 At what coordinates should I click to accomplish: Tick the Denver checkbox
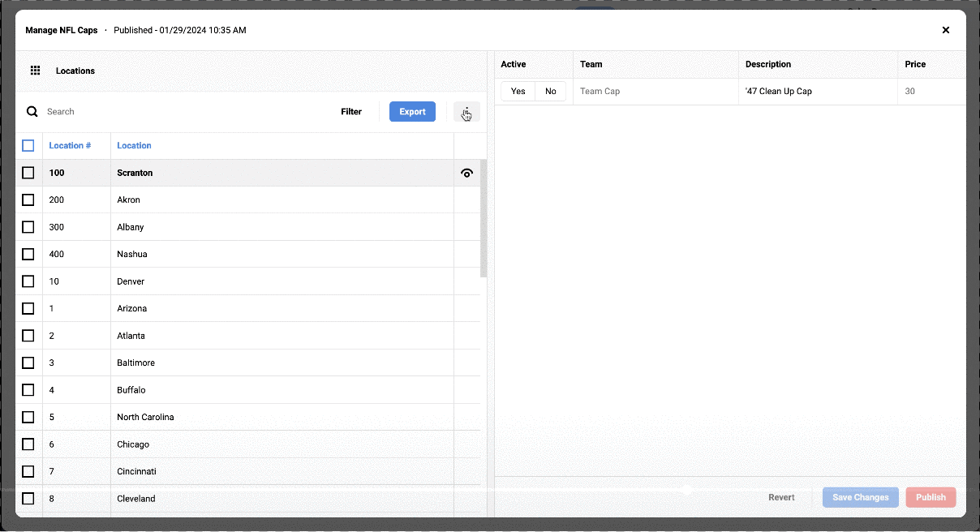click(x=28, y=281)
